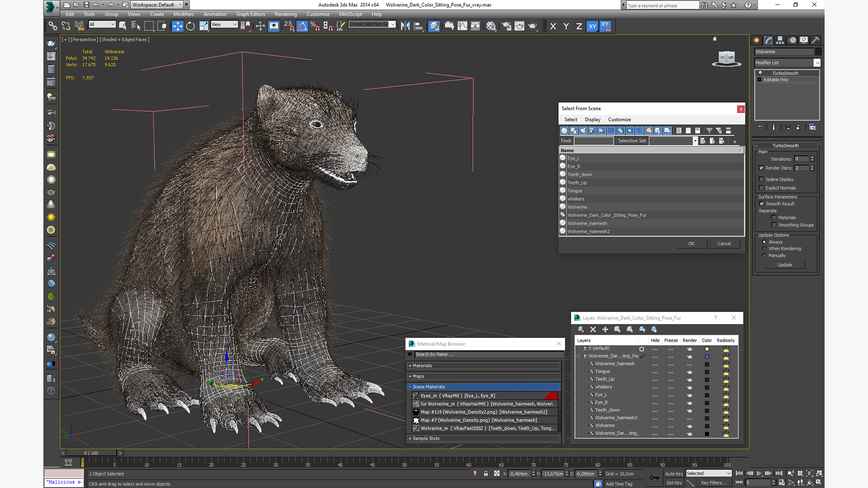Open the Animation menu
This screenshot has height=488, width=868.
pyautogui.click(x=215, y=14)
